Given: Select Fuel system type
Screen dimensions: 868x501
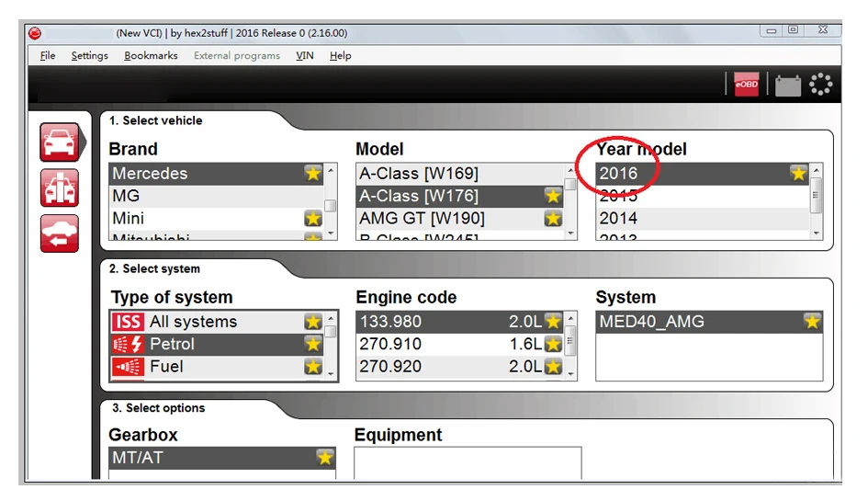Looking at the screenshot, I should pyautogui.click(x=217, y=367).
